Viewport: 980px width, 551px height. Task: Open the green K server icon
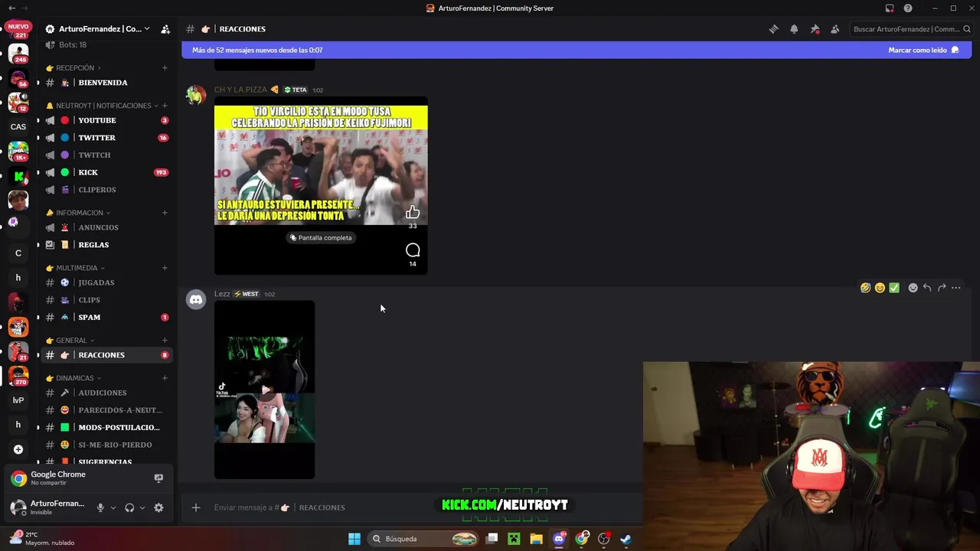point(18,176)
